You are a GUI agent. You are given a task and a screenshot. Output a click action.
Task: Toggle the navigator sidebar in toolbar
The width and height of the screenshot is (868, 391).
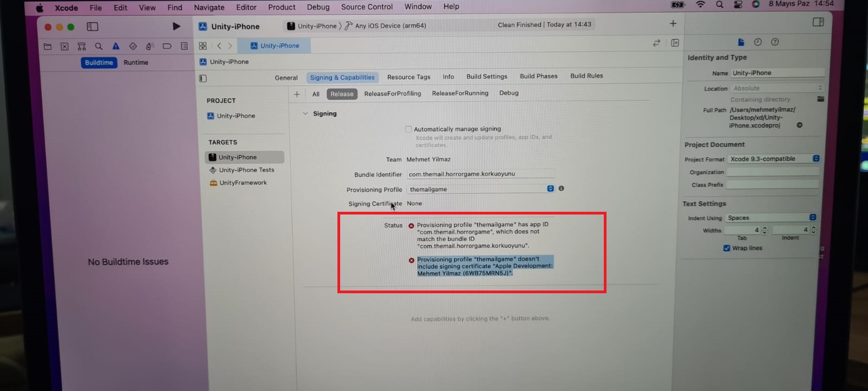tap(93, 27)
